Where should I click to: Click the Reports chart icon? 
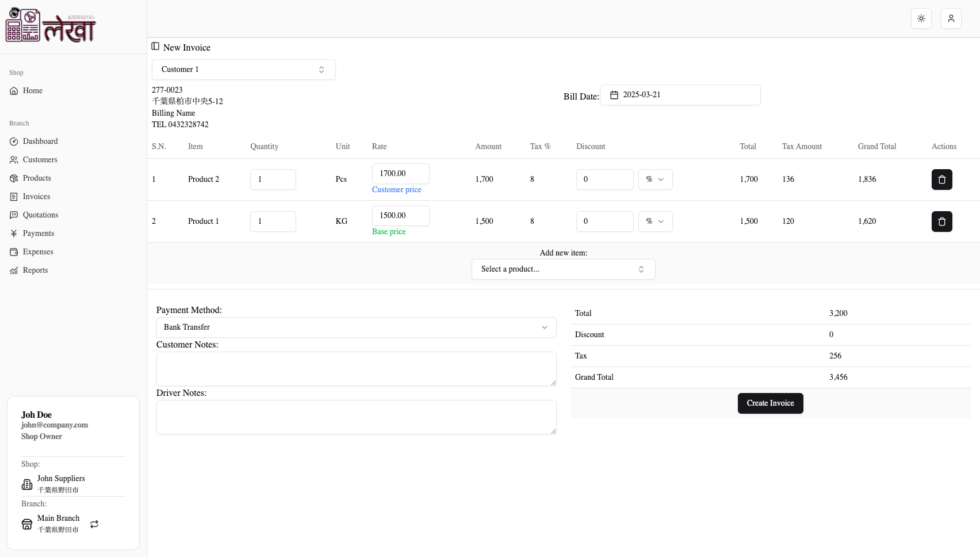point(14,270)
